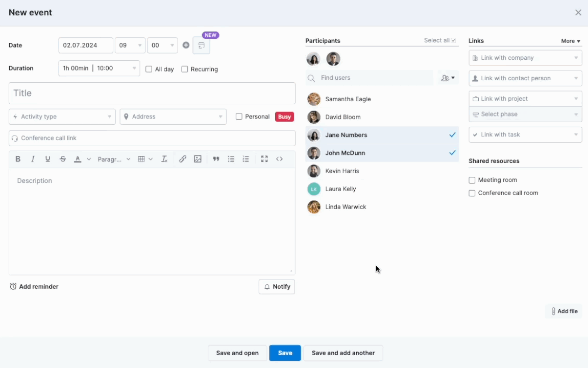
Task: Enable the All day checkbox
Action: [x=149, y=69]
